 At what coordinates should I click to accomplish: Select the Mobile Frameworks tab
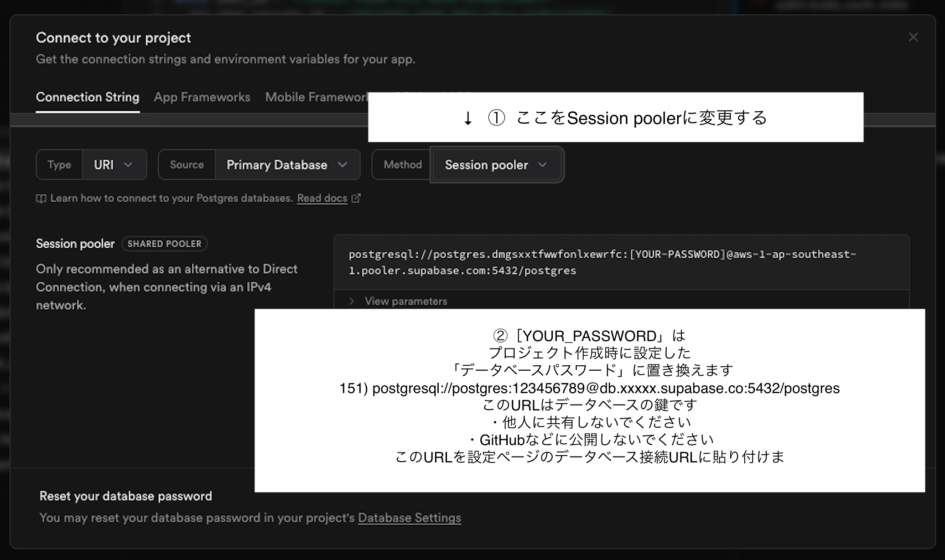point(316,97)
